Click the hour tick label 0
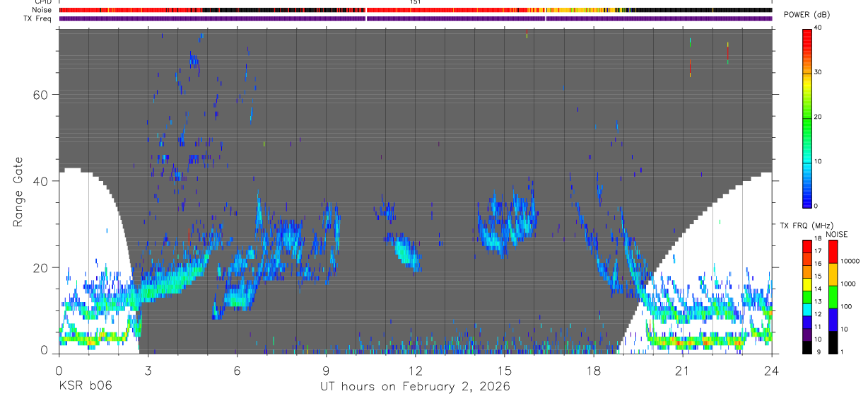This screenshot has width=868, height=401. tap(59, 370)
